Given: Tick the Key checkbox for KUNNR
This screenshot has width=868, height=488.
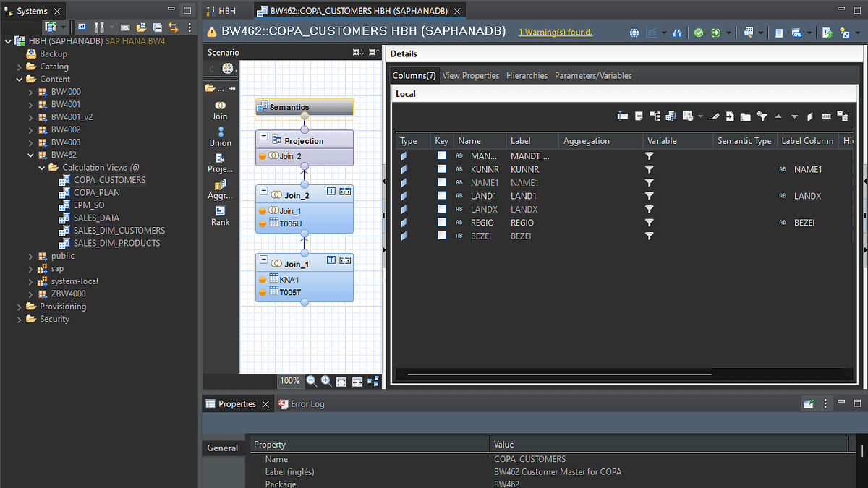Looking at the screenshot, I should (441, 169).
